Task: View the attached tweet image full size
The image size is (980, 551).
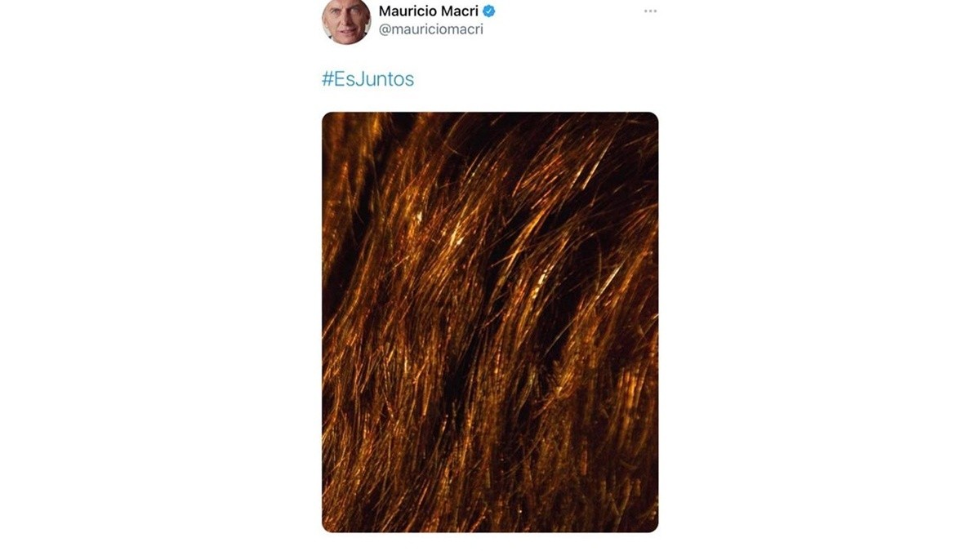Action: point(490,322)
